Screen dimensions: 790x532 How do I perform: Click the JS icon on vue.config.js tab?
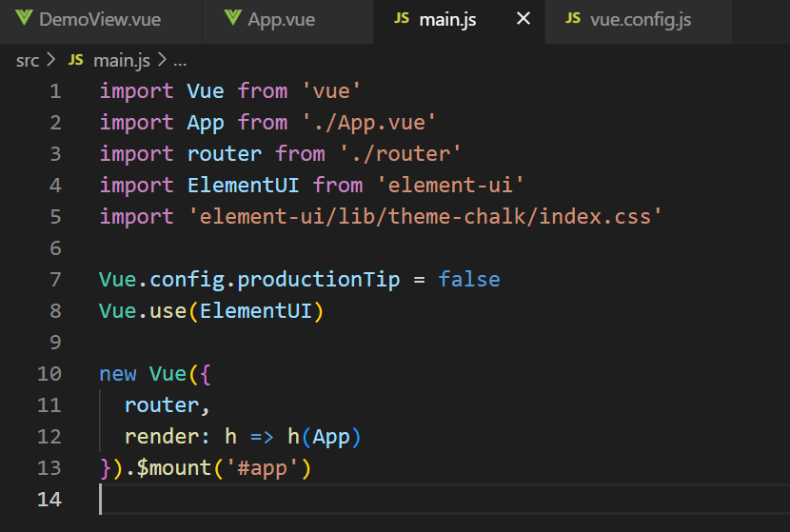573,19
